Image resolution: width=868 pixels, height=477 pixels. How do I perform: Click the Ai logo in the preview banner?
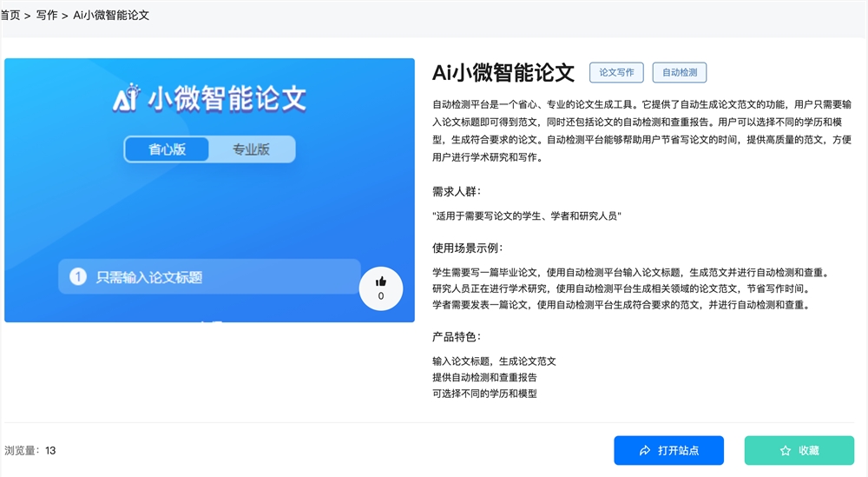click(x=127, y=97)
